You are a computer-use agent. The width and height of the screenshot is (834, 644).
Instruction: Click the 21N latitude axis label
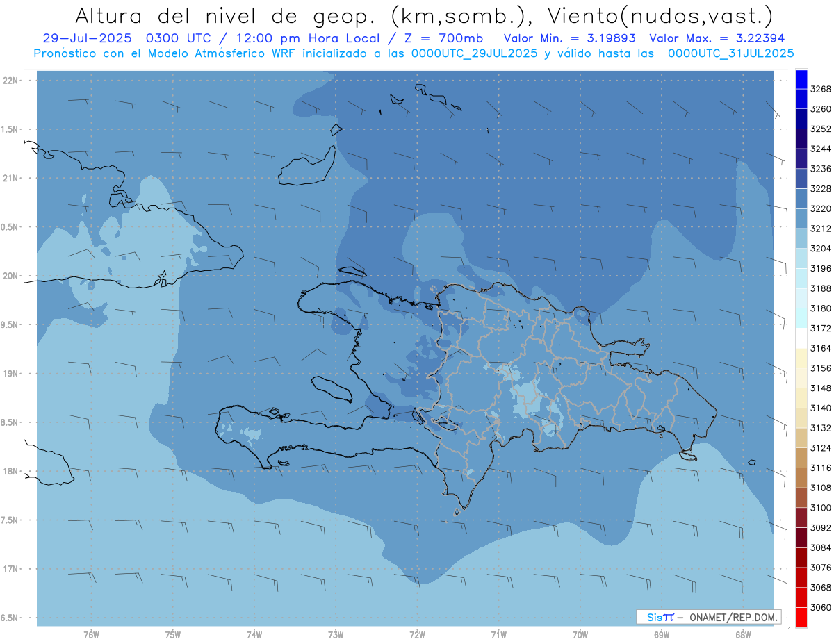coord(12,179)
